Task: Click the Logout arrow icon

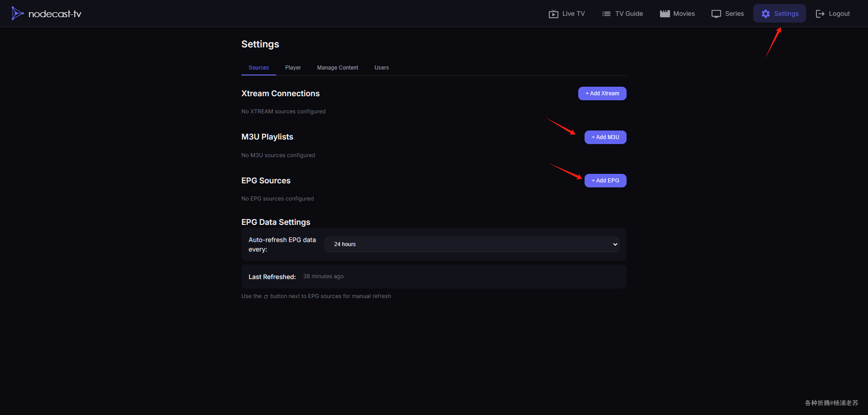Action: 820,14
